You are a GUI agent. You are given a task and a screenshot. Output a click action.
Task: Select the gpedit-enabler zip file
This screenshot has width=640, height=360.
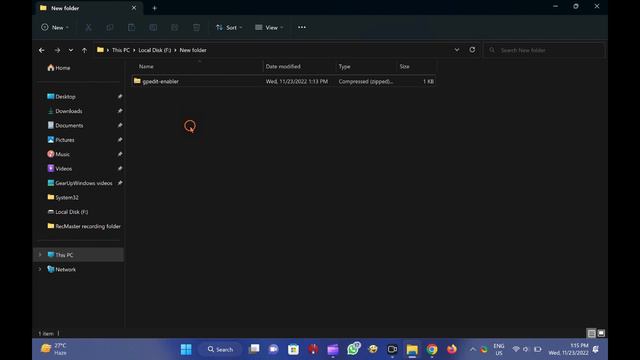click(x=284, y=81)
